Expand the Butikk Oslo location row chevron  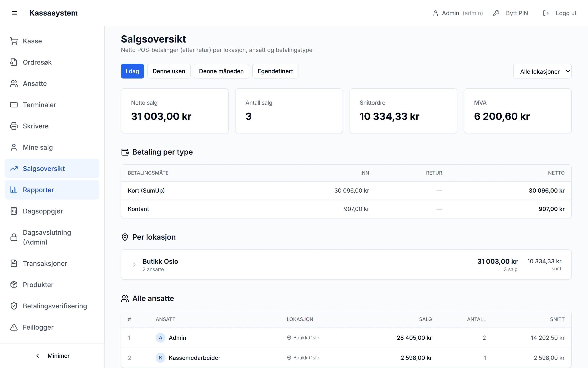(134, 265)
